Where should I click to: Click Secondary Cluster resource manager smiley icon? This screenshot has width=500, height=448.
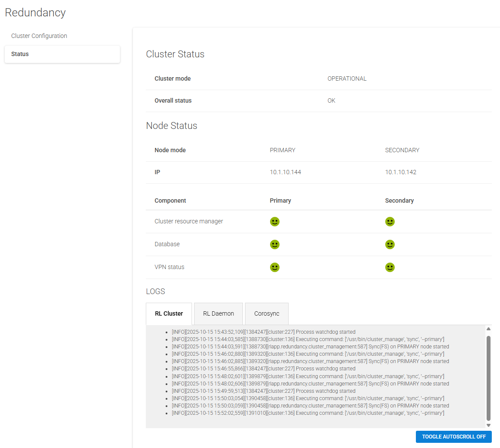390,222
